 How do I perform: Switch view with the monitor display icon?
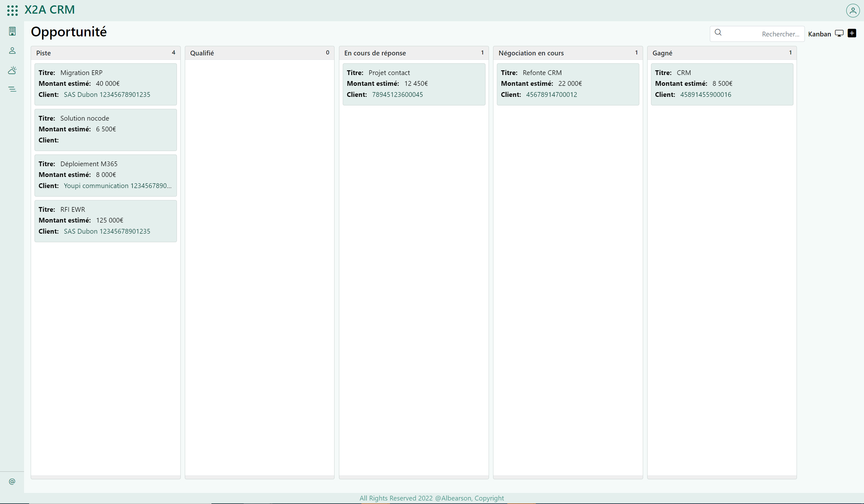[x=839, y=33]
